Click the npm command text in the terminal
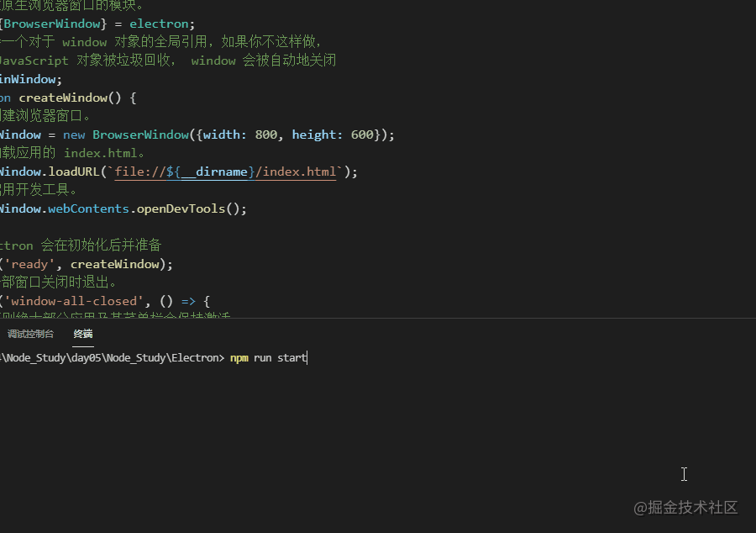 click(239, 357)
